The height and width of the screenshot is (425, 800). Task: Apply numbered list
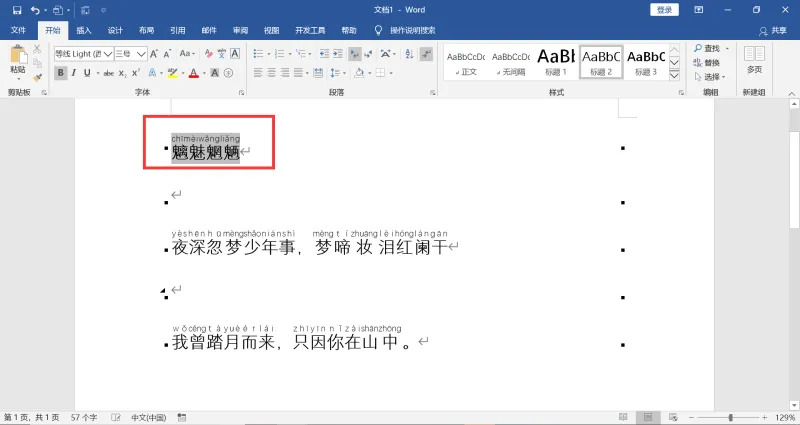(x=279, y=54)
